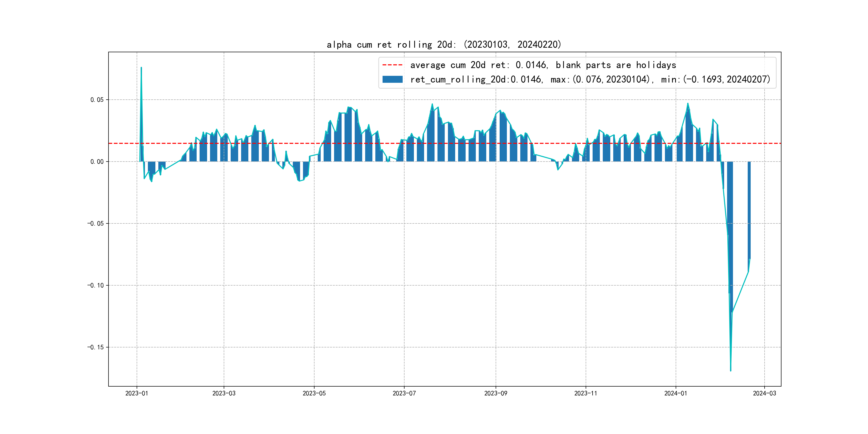
Task: Select the 2023-07 x-axis date label
Action: [x=404, y=393]
